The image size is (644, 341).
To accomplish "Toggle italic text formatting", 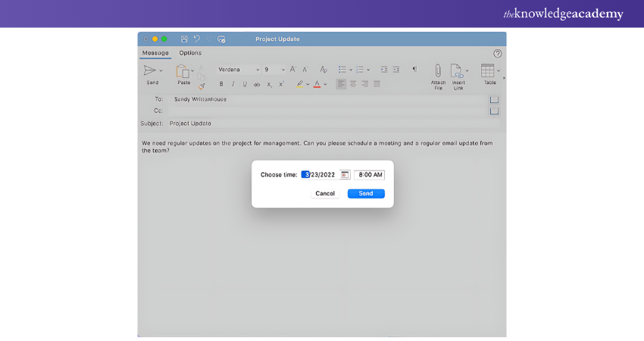I will pyautogui.click(x=233, y=84).
